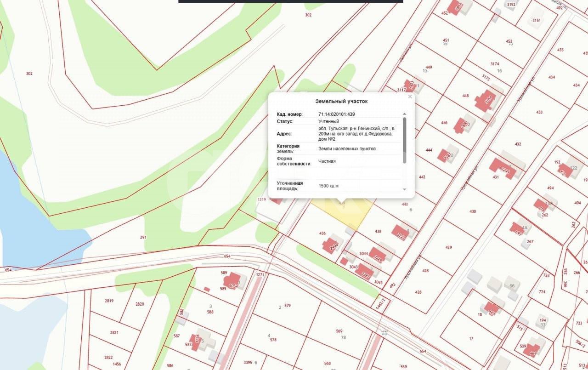Viewport: 588px width, 370px height.
Task: Select land parcel numbered 569
Action: tap(339, 331)
